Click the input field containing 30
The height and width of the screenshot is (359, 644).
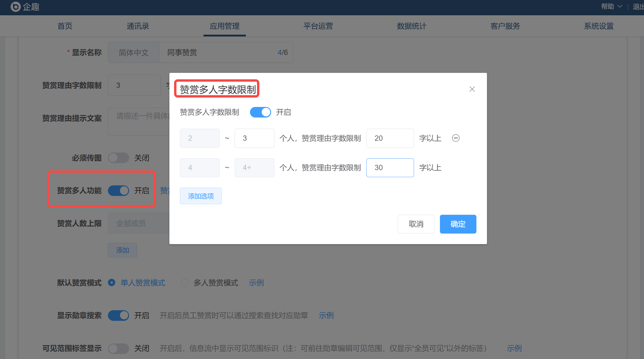[390, 168]
